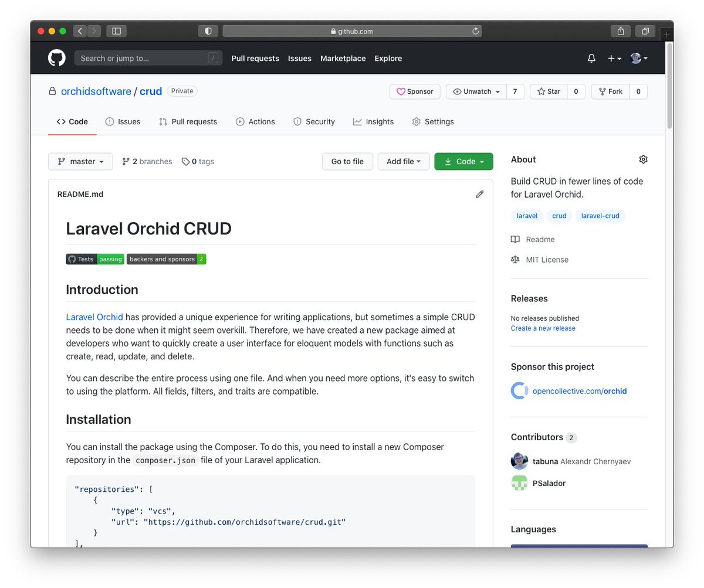Click the Tests passing badge
The width and height of the screenshot is (704, 588).
pyautogui.click(x=95, y=259)
